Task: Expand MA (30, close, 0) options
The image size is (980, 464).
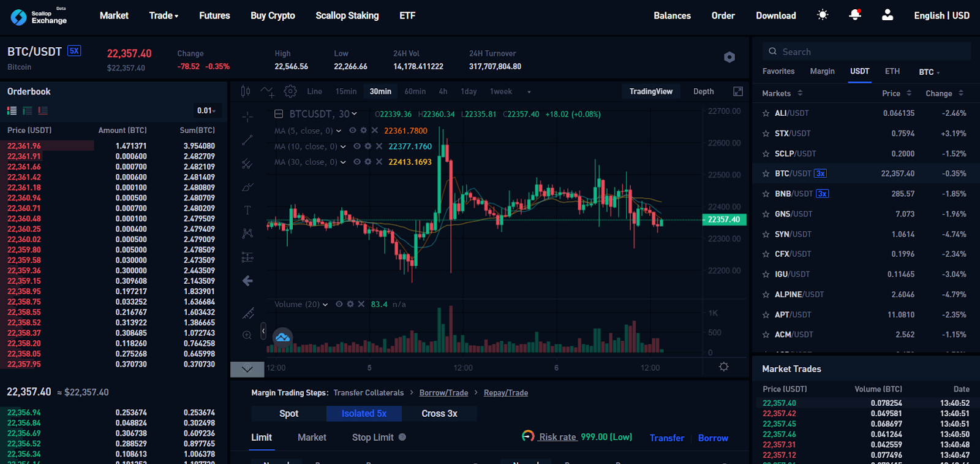Action: [343, 162]
